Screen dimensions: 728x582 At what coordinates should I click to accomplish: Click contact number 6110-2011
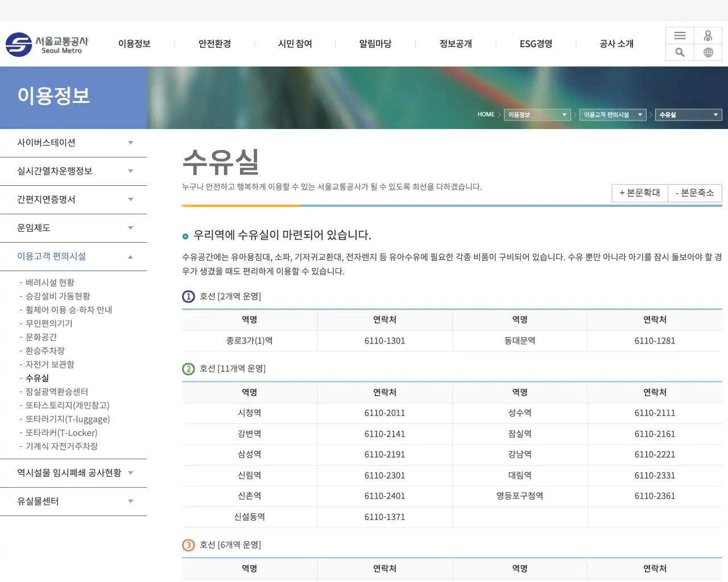[385, 413]
